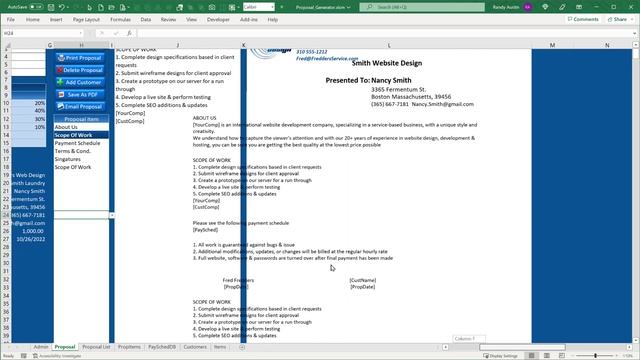This screenshot has height=360, width=640.
Task: Click in the Search box
Action: pos(422,7)
